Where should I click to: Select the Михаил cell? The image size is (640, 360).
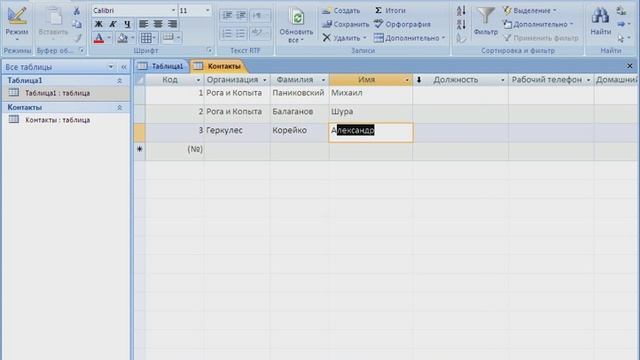pyautogui.click(x=371, y=95)
